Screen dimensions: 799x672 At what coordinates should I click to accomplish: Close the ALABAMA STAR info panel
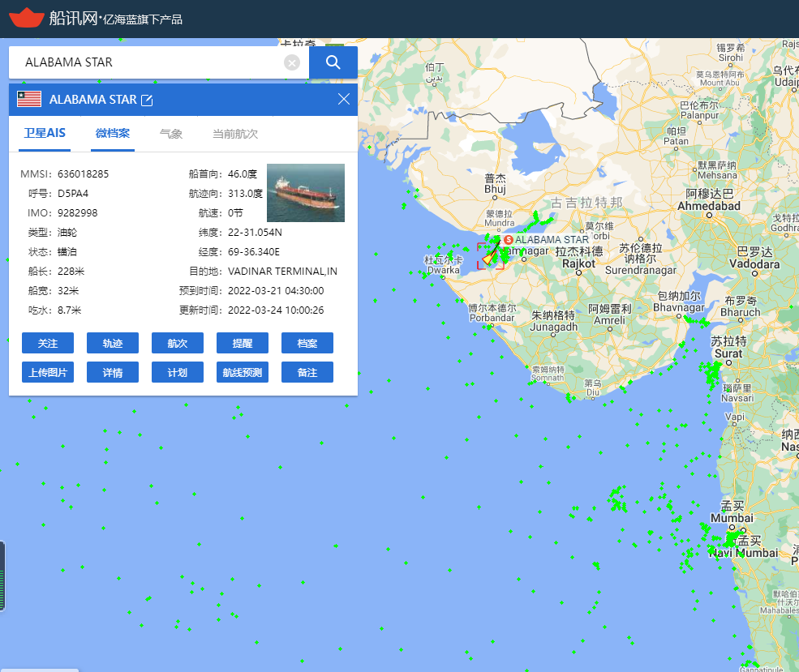pos(343,99)
